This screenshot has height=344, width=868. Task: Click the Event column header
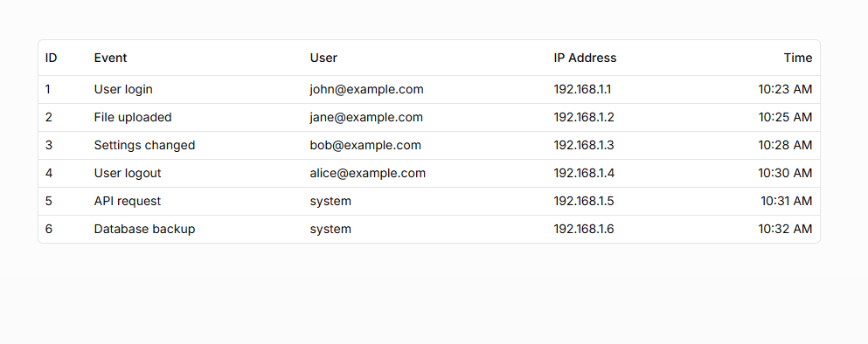coord(110,58)
